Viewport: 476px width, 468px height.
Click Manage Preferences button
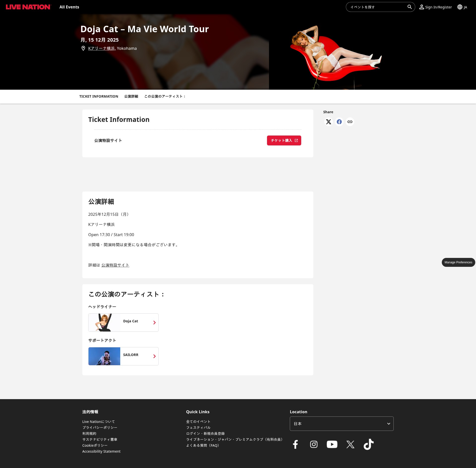coord(458,262)
